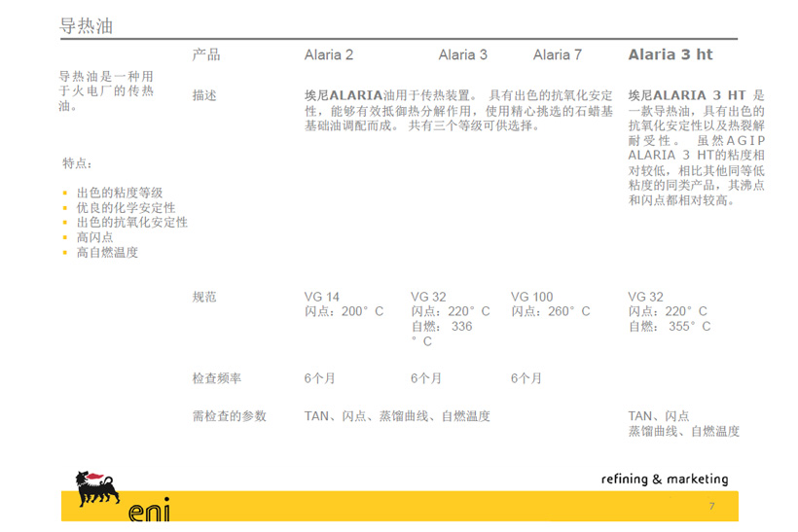
Task: Click the Alaria 2 product heading
Action: point(329,55)
